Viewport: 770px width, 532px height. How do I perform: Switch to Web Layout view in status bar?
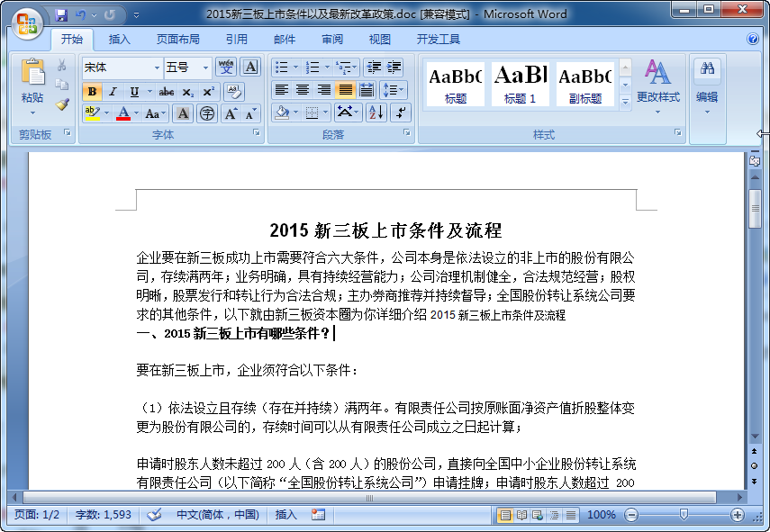pos(539,516)
